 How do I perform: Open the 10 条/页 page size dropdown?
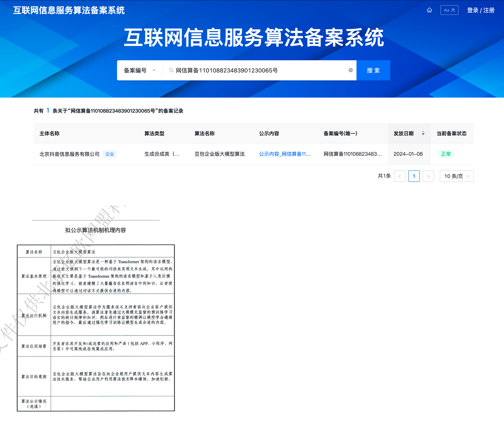pos(457,176)
